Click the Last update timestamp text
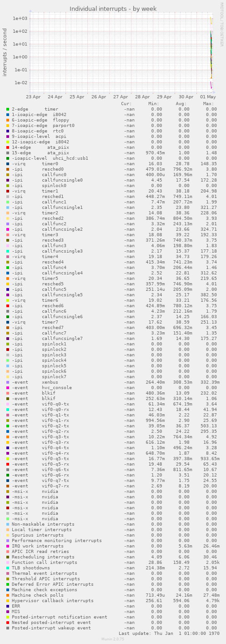Image resolution: width=226 pixels, height=644 pixels. (x=167, y=634)
